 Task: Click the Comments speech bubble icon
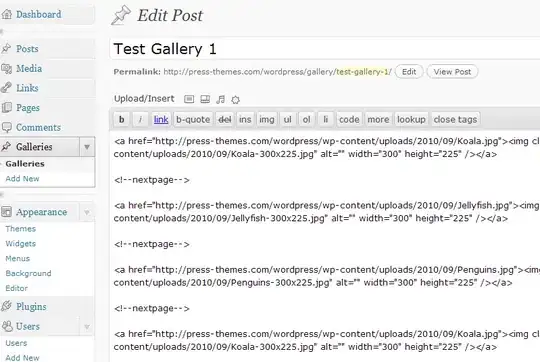coord(6,127)
